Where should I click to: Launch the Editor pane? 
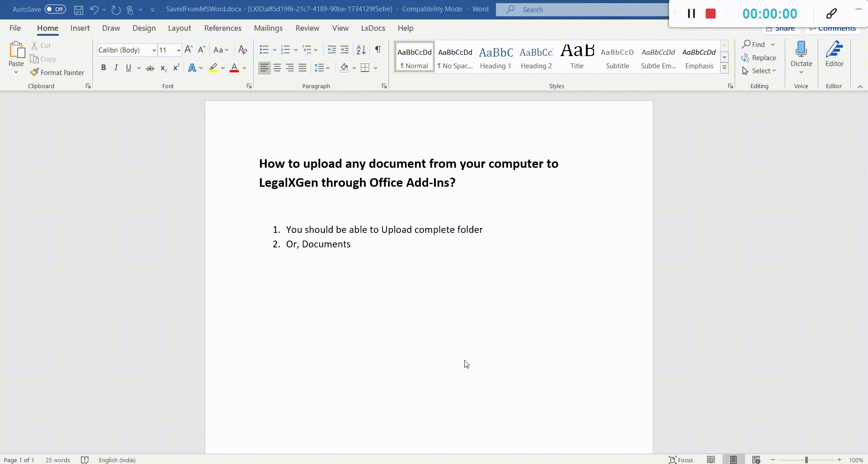834,54
